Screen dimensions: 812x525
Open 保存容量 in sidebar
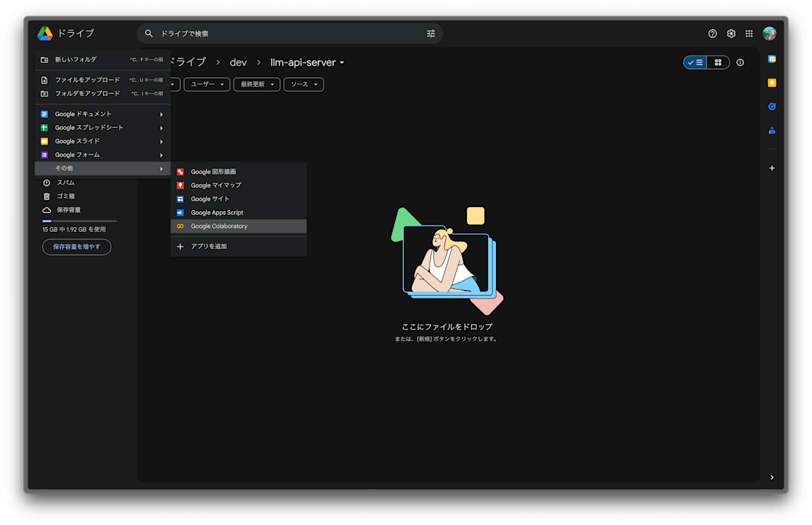tap(68, 210)
